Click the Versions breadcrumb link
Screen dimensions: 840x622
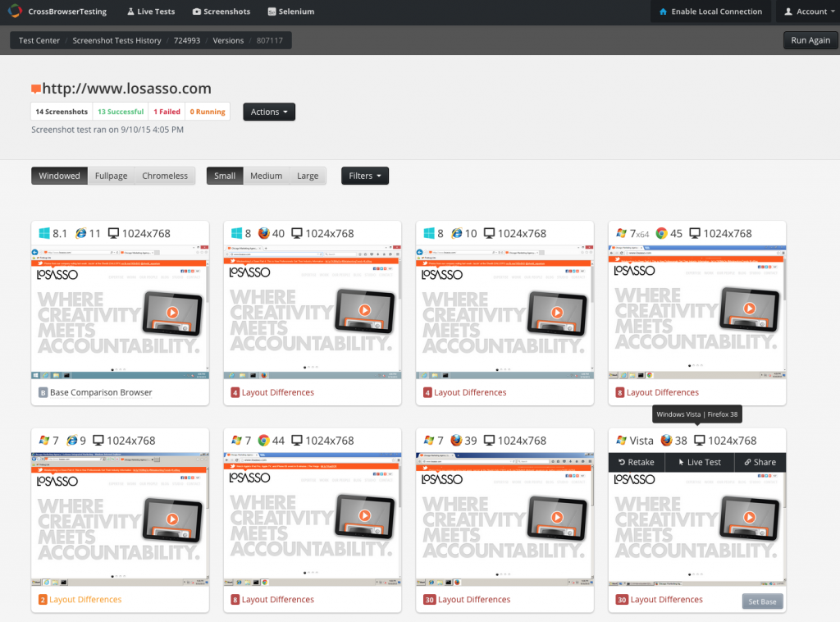pyautogui.click(x=228, y=40)
